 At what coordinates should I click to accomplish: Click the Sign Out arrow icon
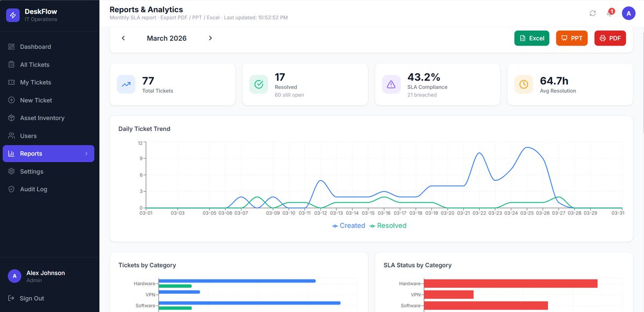click(11, 298)
